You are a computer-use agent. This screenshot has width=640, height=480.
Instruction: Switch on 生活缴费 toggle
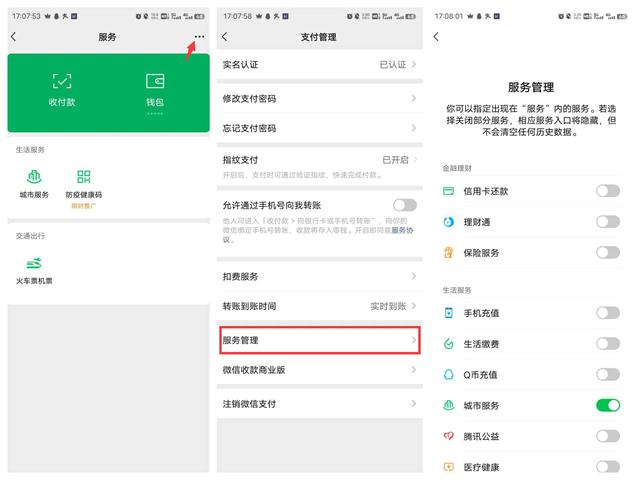tap(608, 344)
